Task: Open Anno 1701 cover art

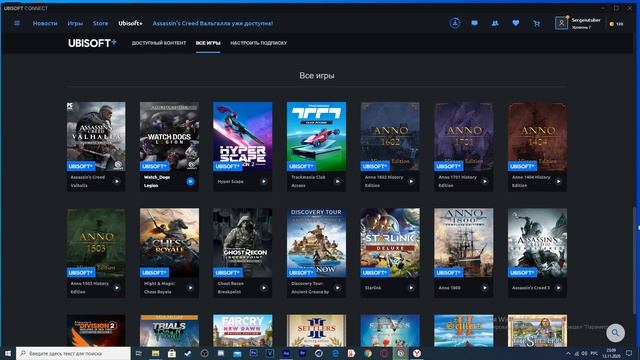Action: coord(464,136)
